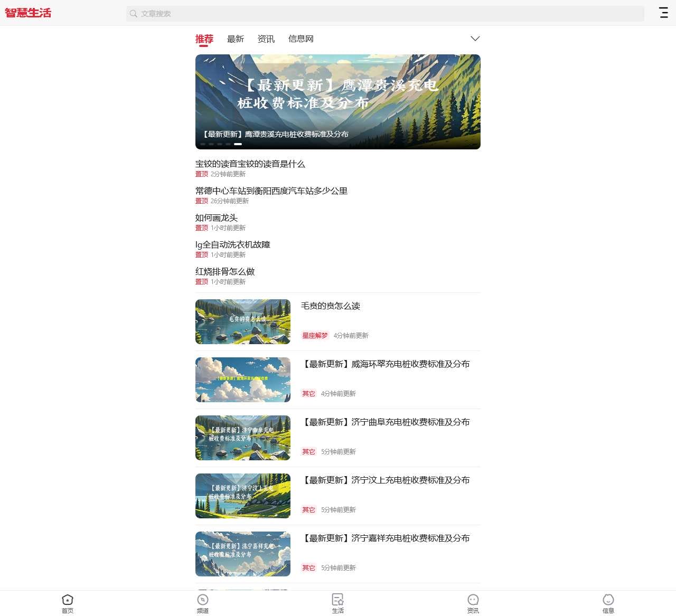Open the hamburger menu icon

[x=664, y=13]
